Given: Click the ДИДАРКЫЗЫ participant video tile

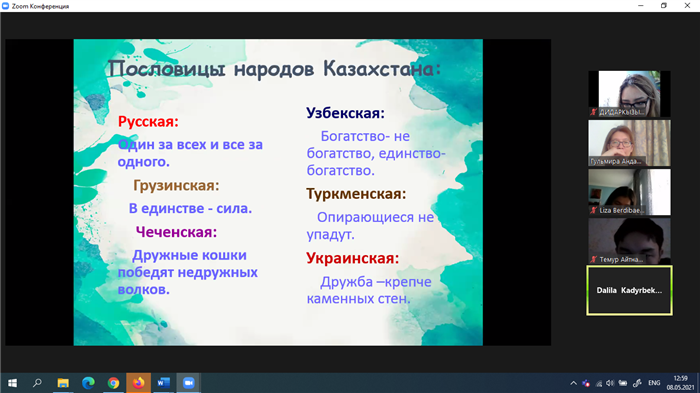Looking at the screenshot, I should pyautogui.click(x=629, y=94).
